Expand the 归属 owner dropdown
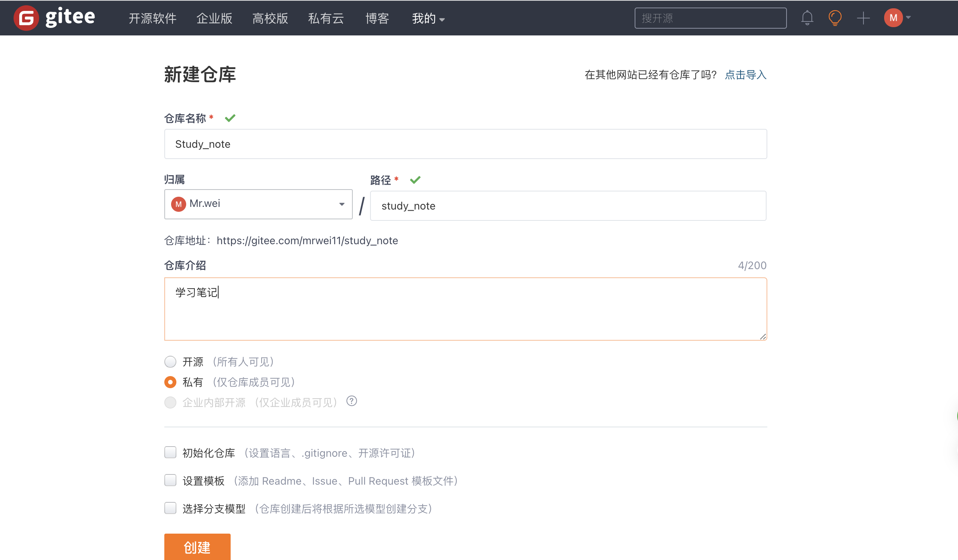 (341, 204)
